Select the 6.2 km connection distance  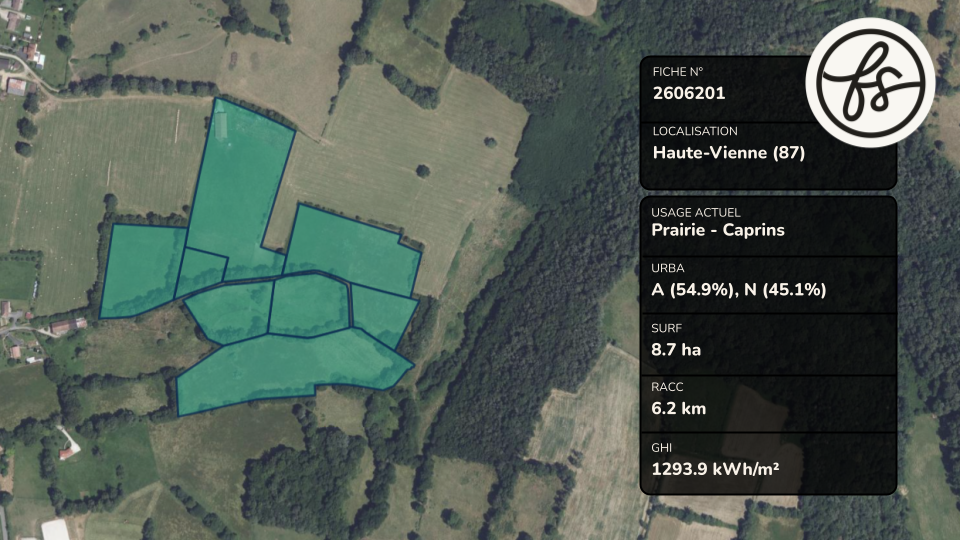(x=679, y=408)
